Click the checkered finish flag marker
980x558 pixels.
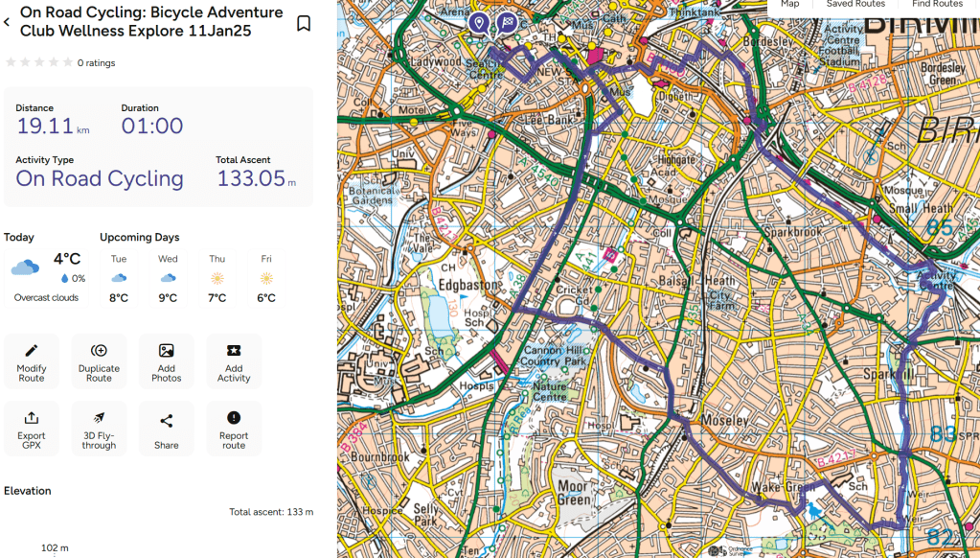[508, 21]
